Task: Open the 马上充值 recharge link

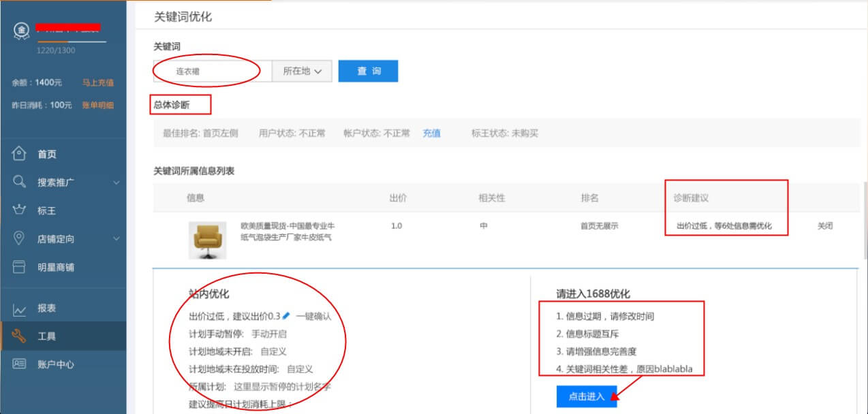Action: (97, 82)
